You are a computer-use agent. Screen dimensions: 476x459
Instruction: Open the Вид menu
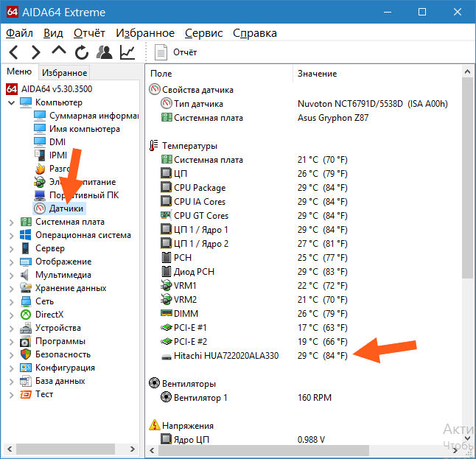point(53,33)
